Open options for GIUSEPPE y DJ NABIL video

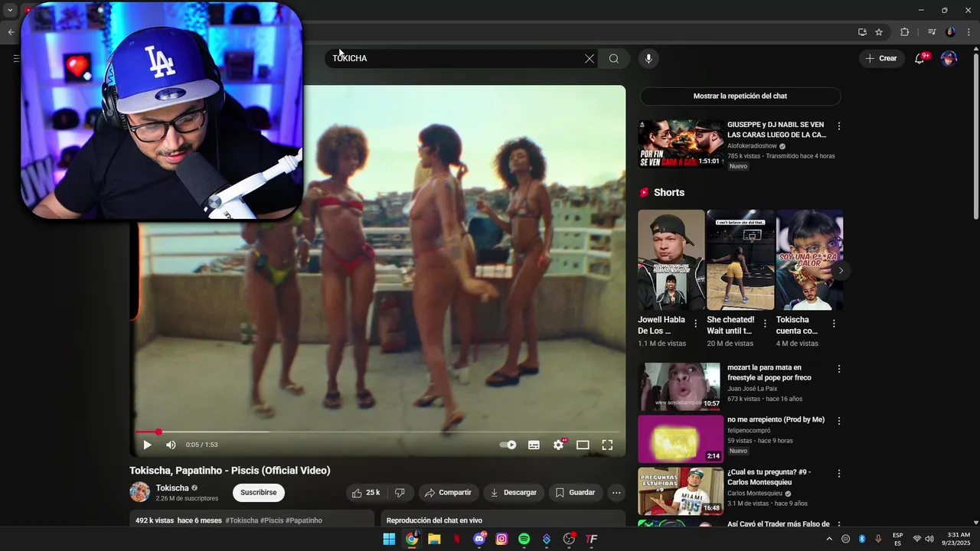(x=839, y=126)
